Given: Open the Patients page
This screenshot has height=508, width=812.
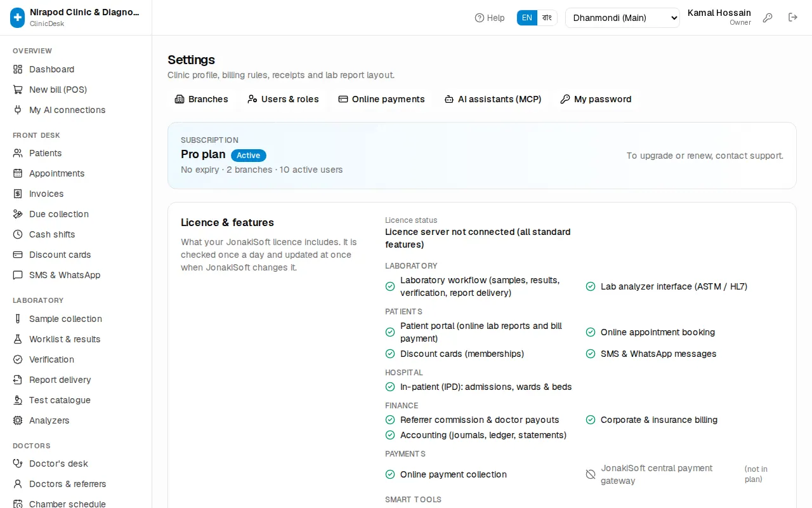Looking at the screenshot, I should pos(76,153).
